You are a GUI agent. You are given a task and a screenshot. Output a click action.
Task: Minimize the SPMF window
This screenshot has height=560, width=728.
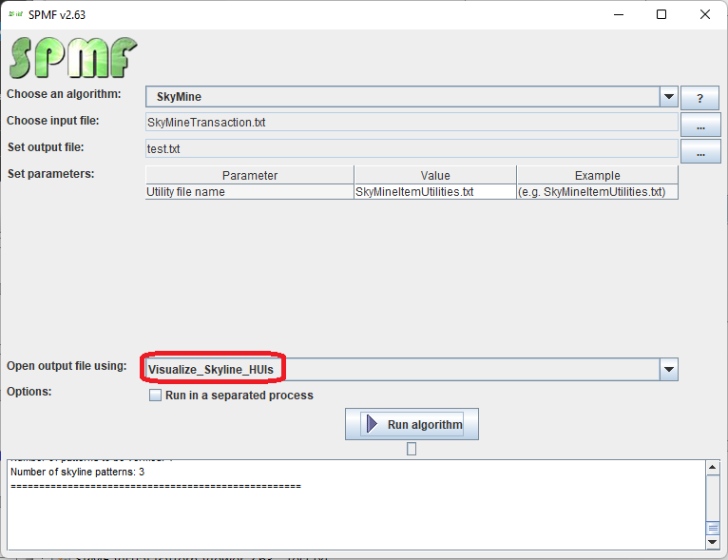(x=619, y=14)
